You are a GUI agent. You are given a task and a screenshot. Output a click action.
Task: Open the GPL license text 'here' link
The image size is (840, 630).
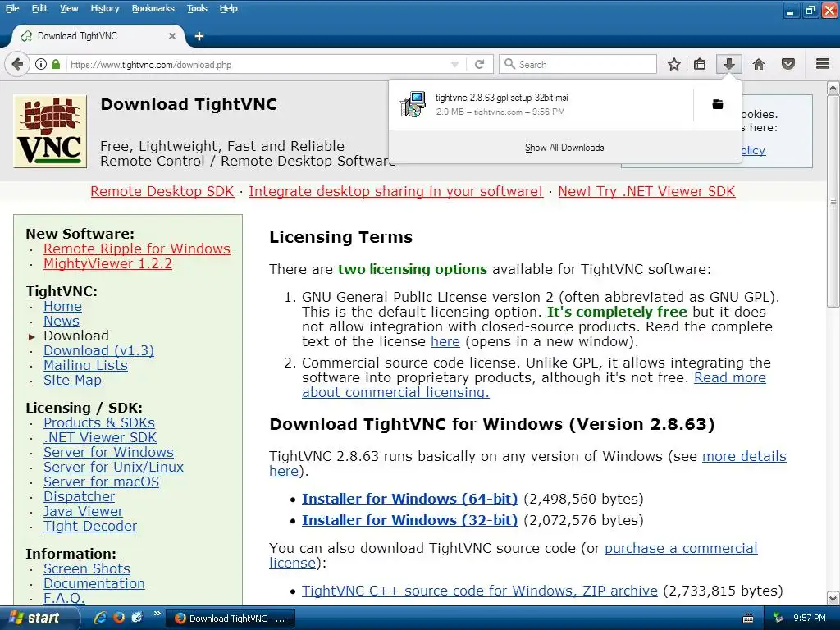pos(445,341)
